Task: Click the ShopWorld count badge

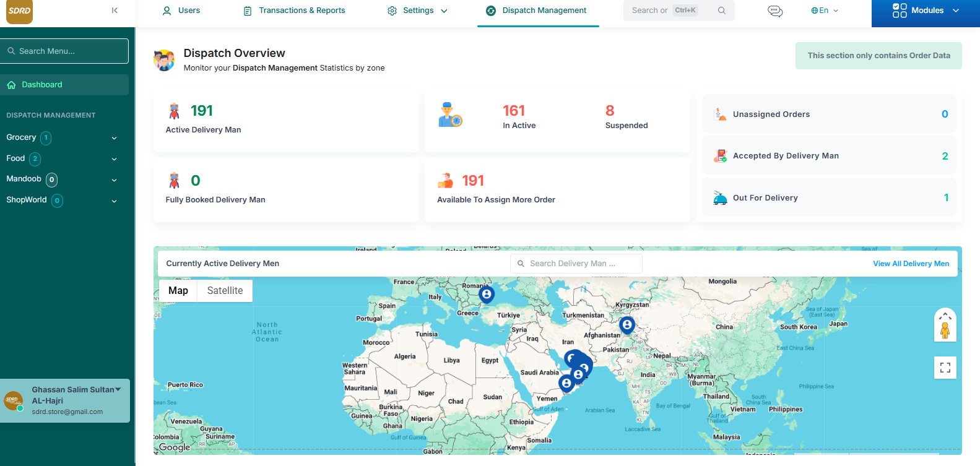Action: click(58, 201)
